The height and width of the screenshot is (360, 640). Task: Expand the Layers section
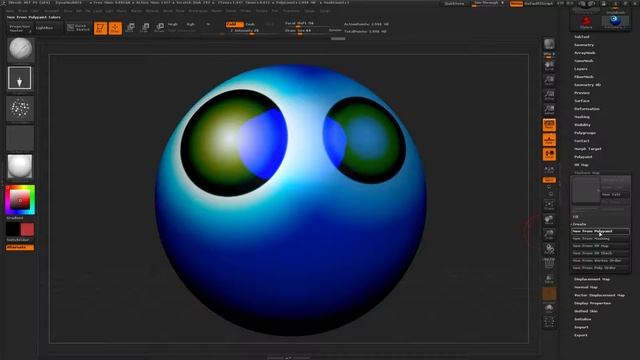pos(581,69)
